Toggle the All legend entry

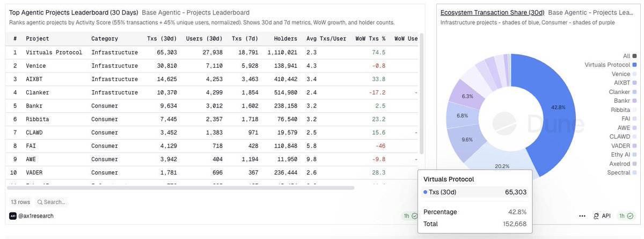630,56
